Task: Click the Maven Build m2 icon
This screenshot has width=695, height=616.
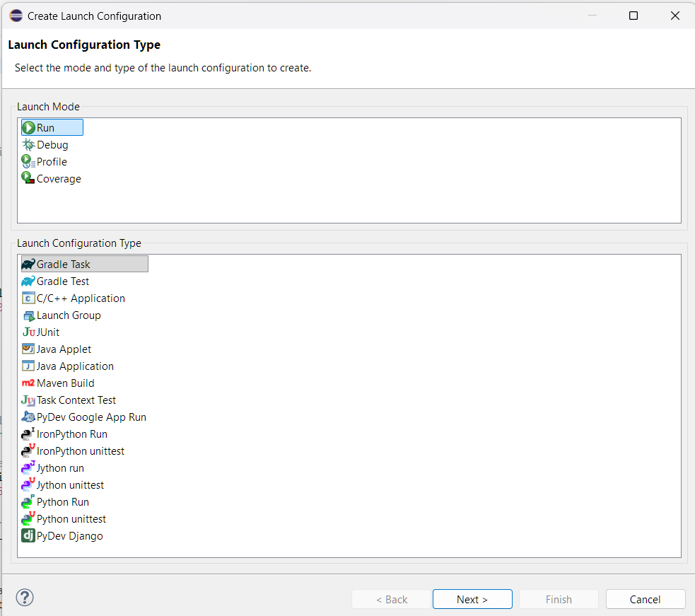Action: pyautogui.click(x=28, y=383)
